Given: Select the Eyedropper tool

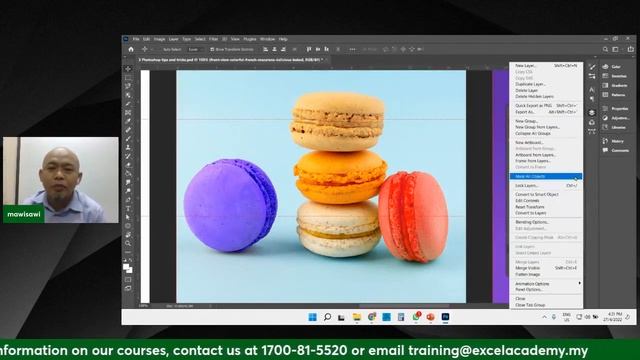Looking at the screenshot, I should click(128, 121).
